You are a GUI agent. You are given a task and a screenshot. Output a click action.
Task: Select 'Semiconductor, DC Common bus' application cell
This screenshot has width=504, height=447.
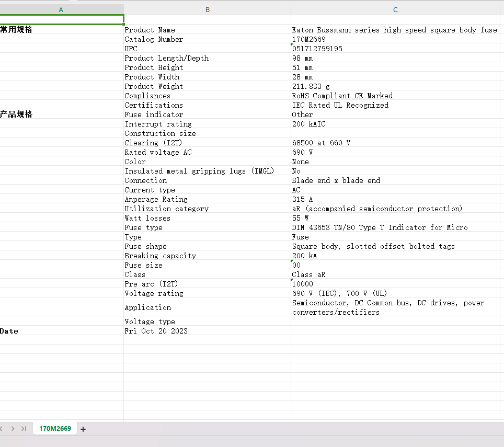point(395,307)
